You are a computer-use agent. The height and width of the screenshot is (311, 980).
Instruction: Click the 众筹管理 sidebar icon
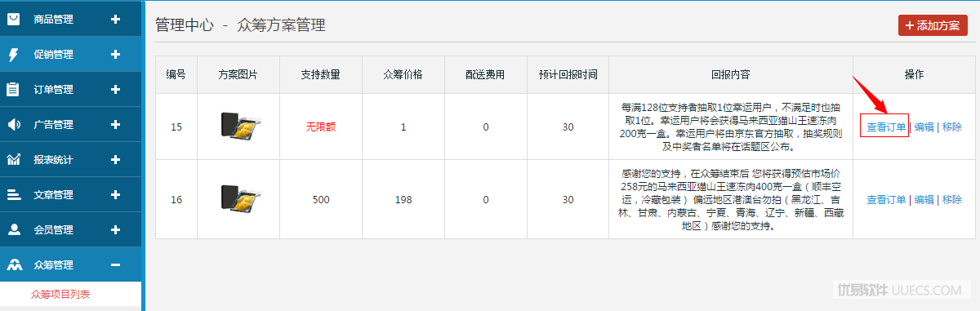14,265
